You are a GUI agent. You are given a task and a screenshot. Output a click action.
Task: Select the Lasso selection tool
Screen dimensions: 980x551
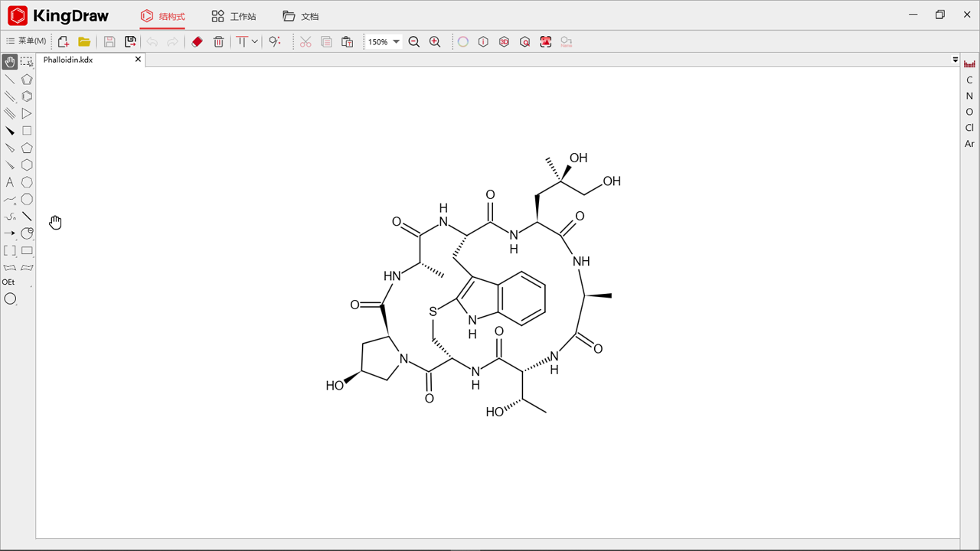click(x=27, y=62)
